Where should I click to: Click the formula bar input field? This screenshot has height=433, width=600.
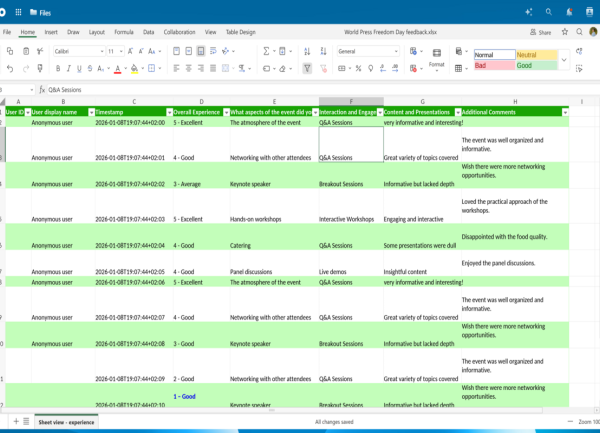click(x=321, y=90)
